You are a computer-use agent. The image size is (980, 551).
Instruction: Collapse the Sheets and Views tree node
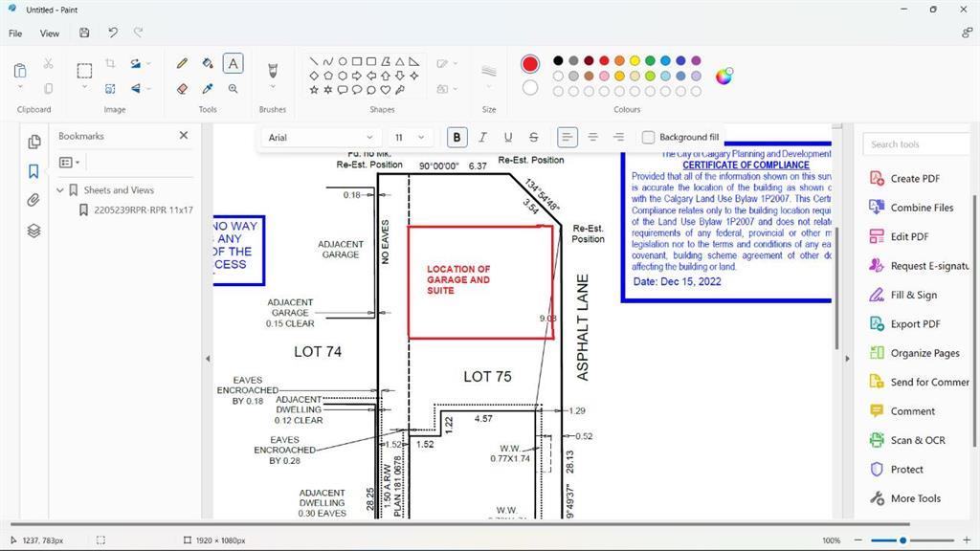tap(60, 190)
